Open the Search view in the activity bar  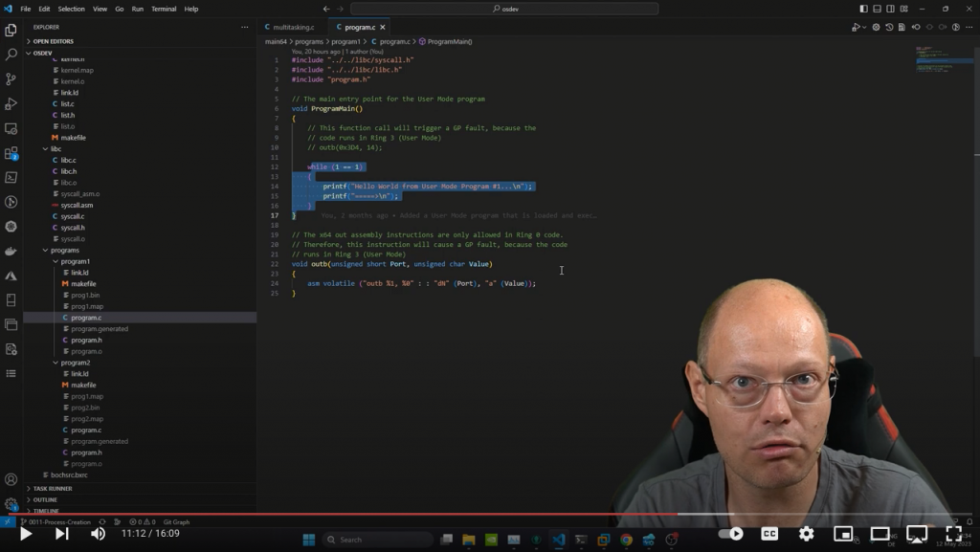[x=11, y=55]
